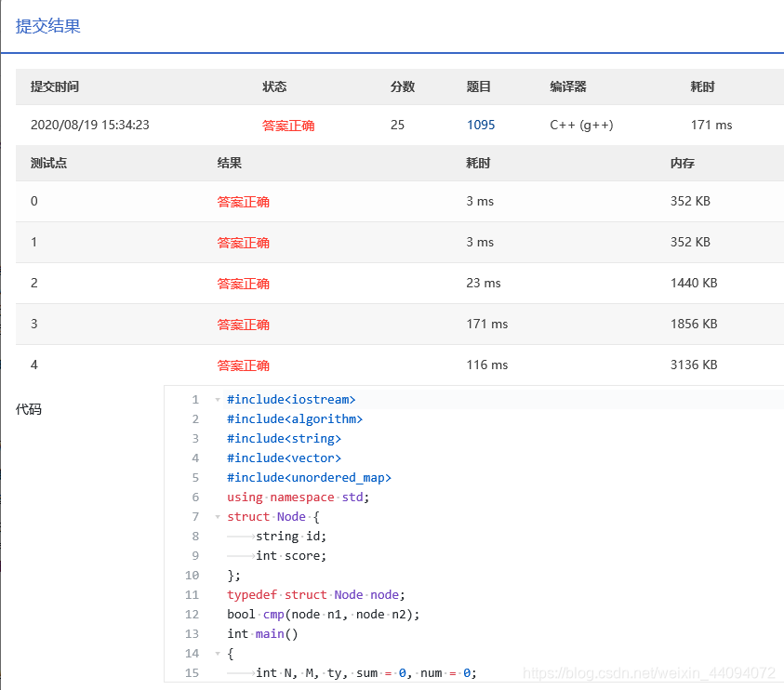
Task: Click code line #include<iostream>
Action: 291,400
